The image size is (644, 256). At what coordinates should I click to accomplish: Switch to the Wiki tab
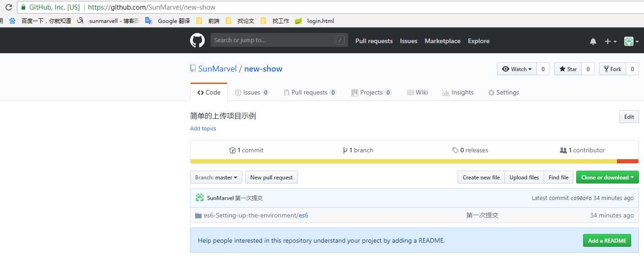(x=417, y=92)
